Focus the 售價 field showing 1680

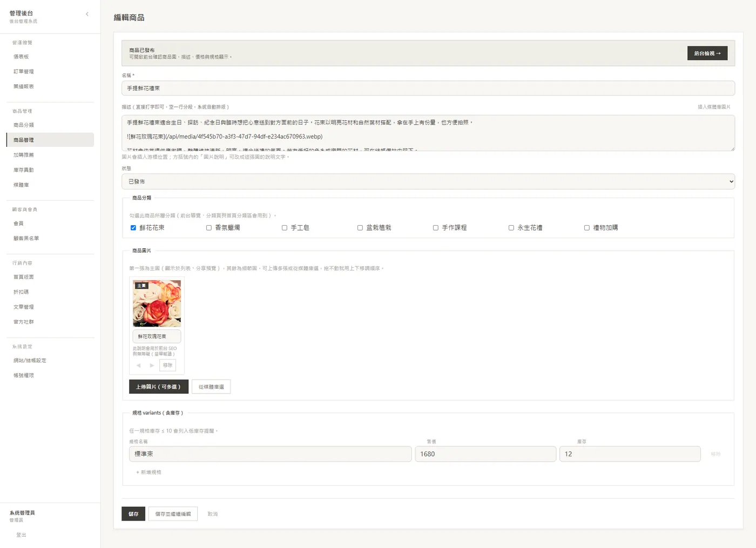(485, 454)
